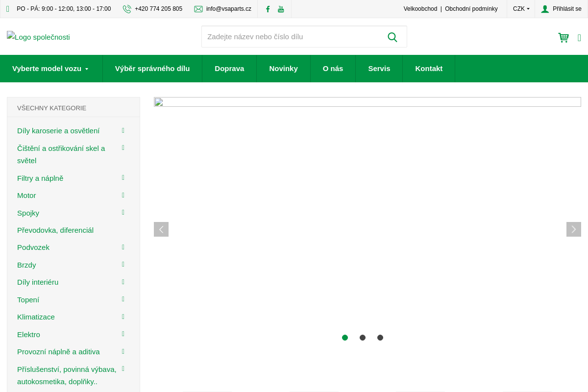
Task: Open the Kontakt menu item
Action: (429, 69)
